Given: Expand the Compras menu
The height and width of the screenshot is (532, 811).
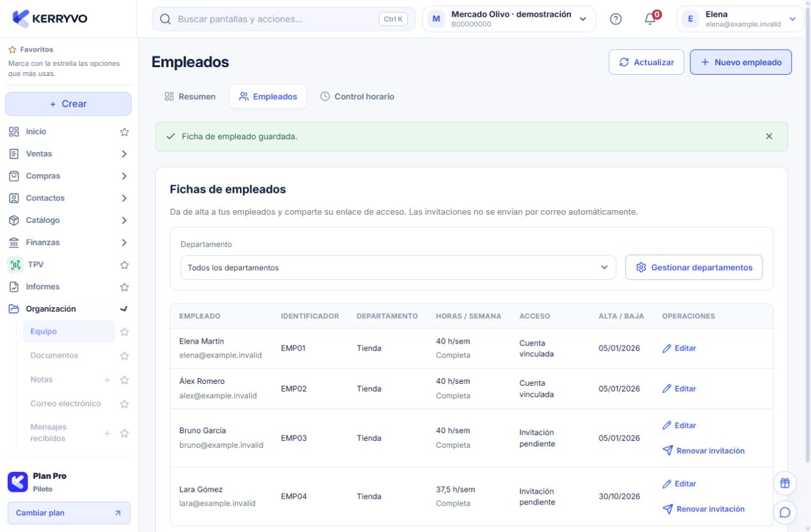Looking at the screenshot, I should 125,176.
